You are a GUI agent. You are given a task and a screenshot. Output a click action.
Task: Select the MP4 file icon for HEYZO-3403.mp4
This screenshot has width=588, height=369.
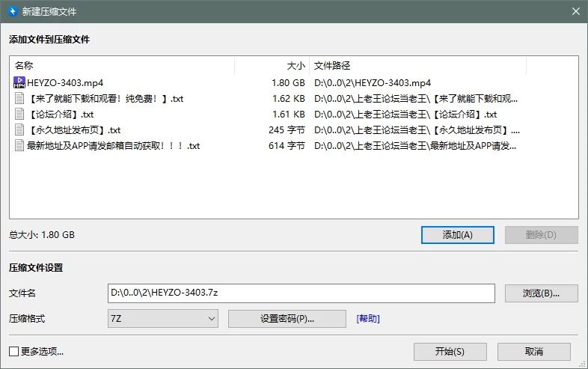pyautogui.click(x=19, y=82)
